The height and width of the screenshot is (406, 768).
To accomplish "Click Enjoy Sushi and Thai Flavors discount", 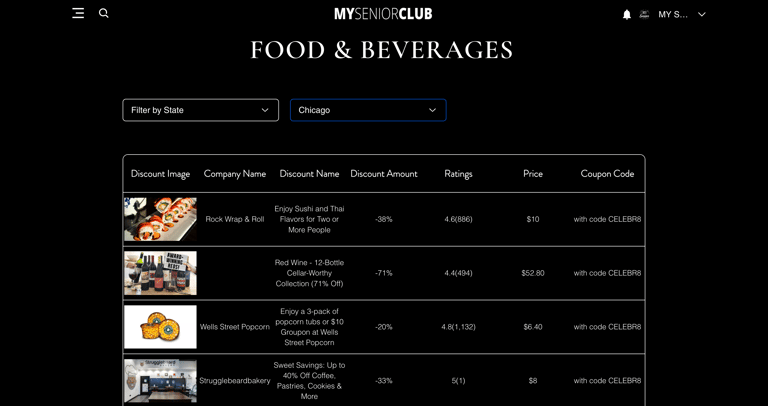I will [309, 219].
